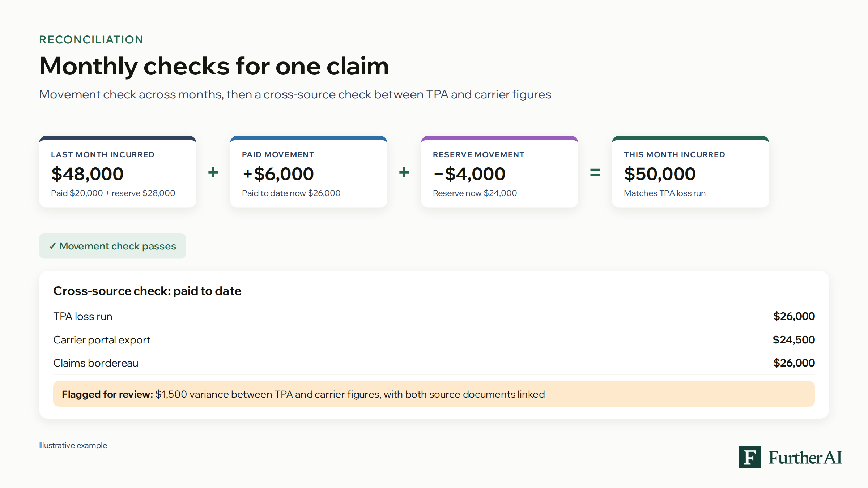
Task: Click the 'Carrier portal export' row label
Action: point(102,340)
